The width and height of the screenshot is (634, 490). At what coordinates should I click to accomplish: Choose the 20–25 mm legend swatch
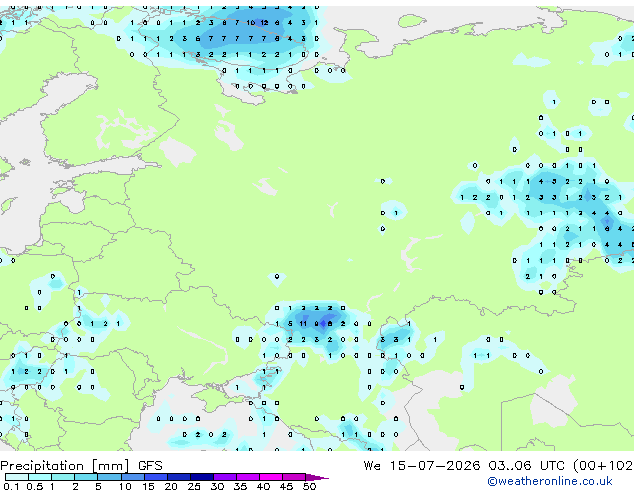178,477
